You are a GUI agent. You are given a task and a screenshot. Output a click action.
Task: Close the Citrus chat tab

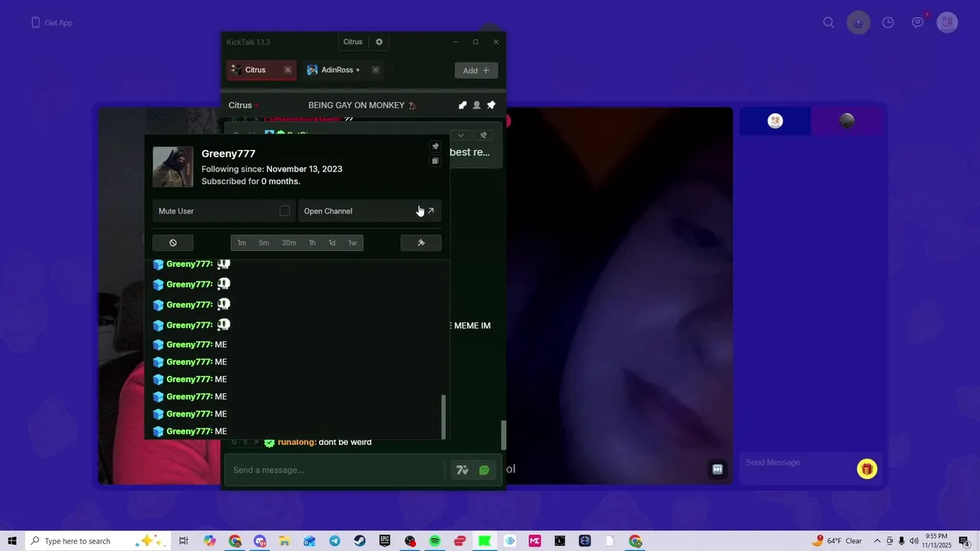pyautogui.click(x=288, y=70)
